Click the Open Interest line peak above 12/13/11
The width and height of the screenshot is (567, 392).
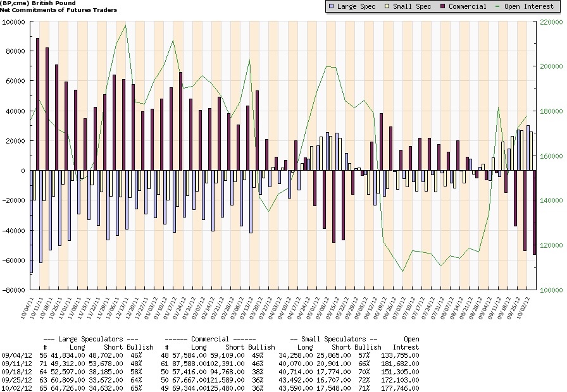point(125,25)
